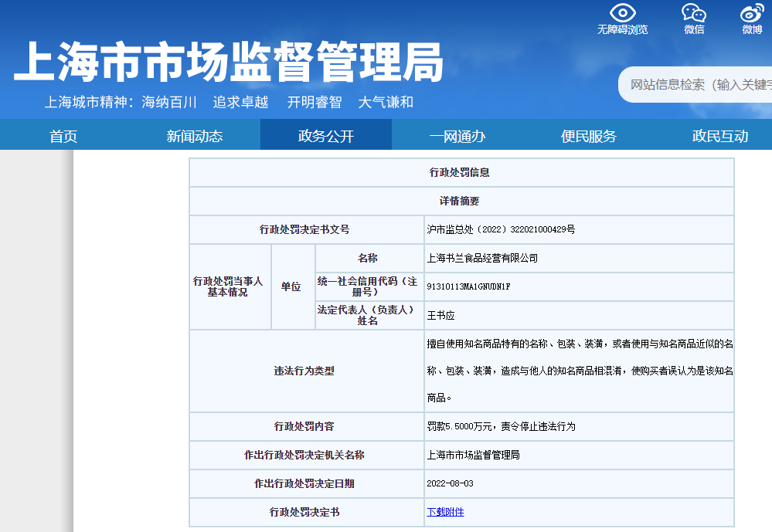Open the 一网通办 navigation tab
772x532 pixels.
point(457,136)
